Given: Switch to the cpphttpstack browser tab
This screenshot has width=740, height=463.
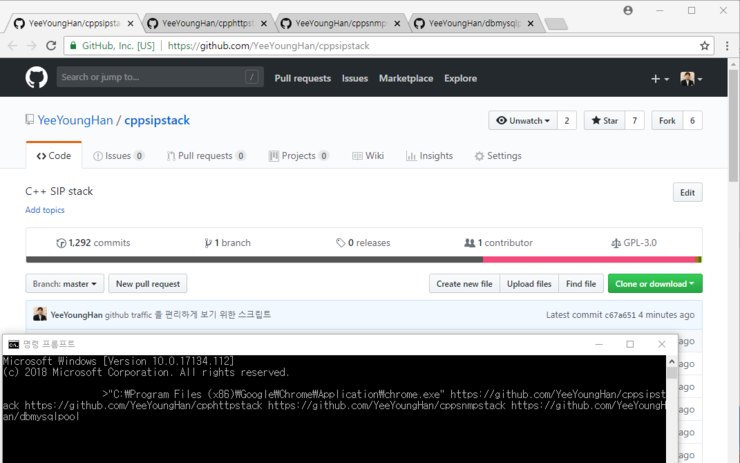Looking at the screenshot, I should click(x=204, y=23).
